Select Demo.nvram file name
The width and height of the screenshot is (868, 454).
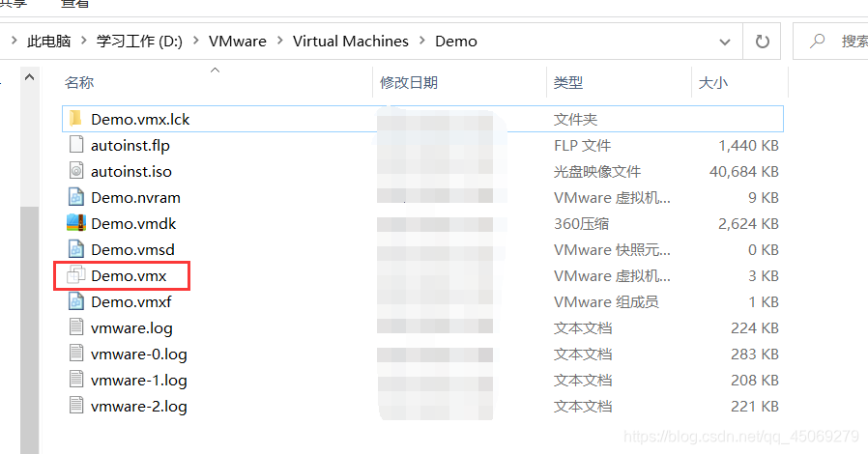(135, 197)
